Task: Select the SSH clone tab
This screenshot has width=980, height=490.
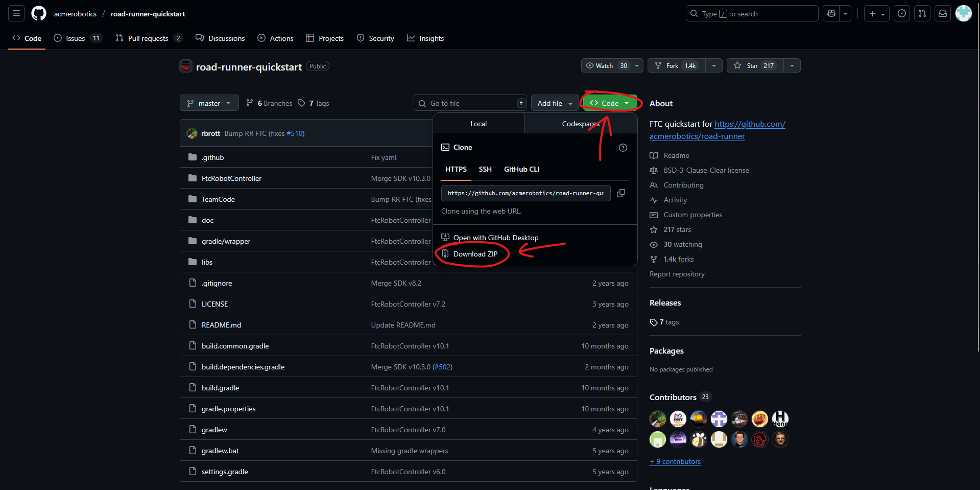Action: [485, 169]
